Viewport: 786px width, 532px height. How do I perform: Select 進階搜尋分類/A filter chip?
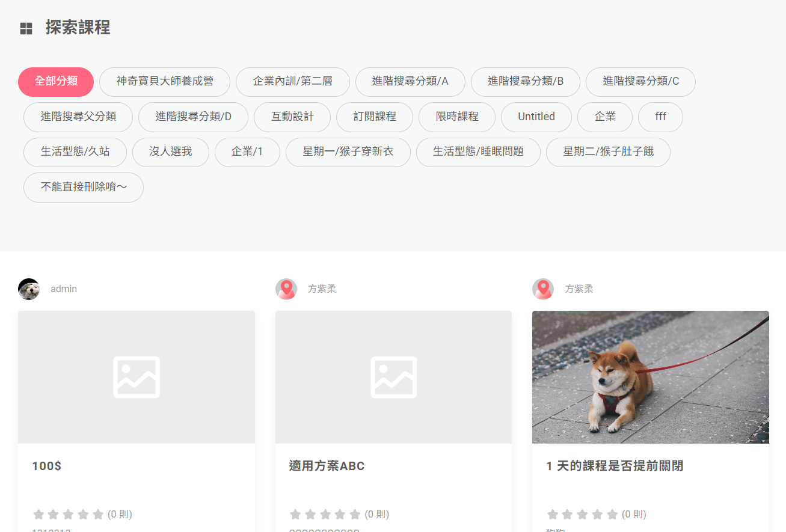click(410, 82)
